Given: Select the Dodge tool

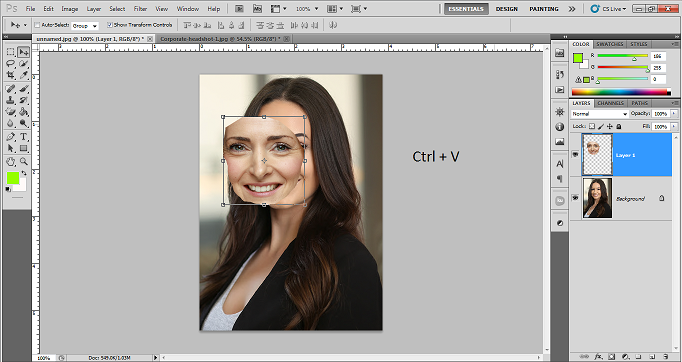Looking at the screenshot, I should (23, 123).
